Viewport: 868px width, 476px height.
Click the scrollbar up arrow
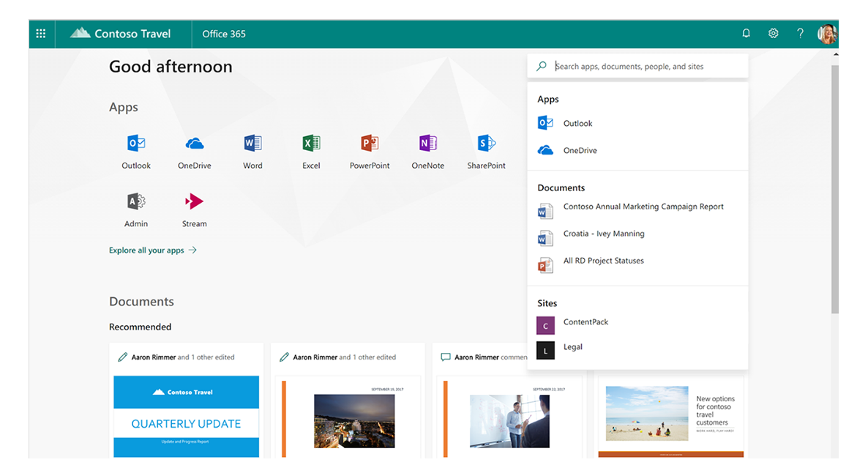pyautogui.click(x=835, y=55)
